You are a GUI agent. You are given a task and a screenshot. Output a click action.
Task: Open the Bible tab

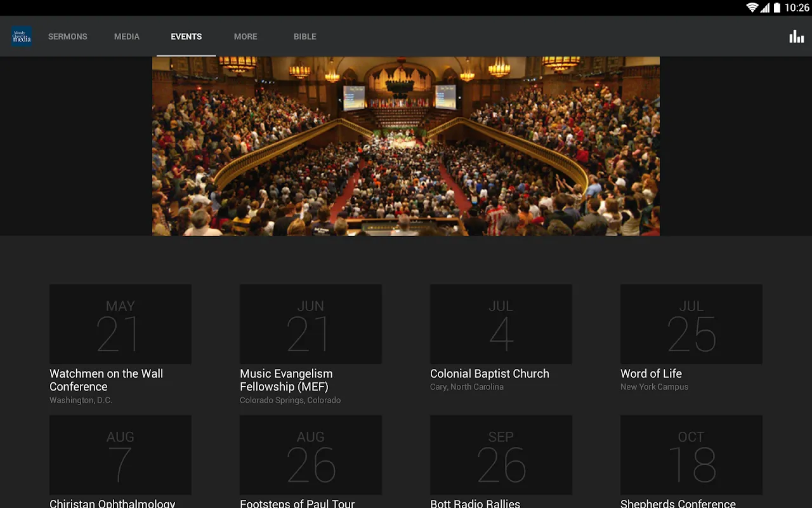[x=305, y=37]
